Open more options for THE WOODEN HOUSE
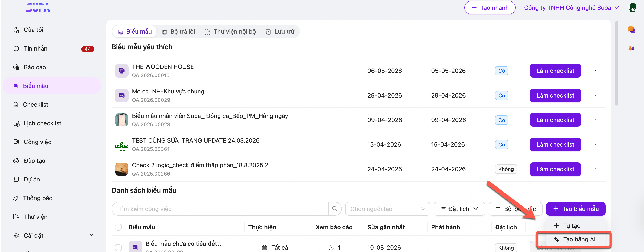This screenshot has height=252, width=644. point(595,71)
